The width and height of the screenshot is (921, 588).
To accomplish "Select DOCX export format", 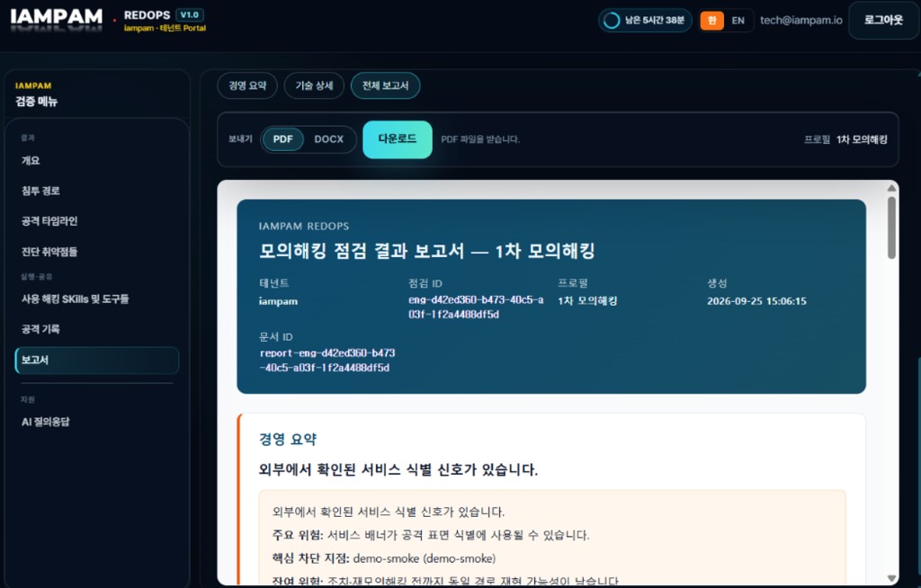I will click(x=329, y=139).
